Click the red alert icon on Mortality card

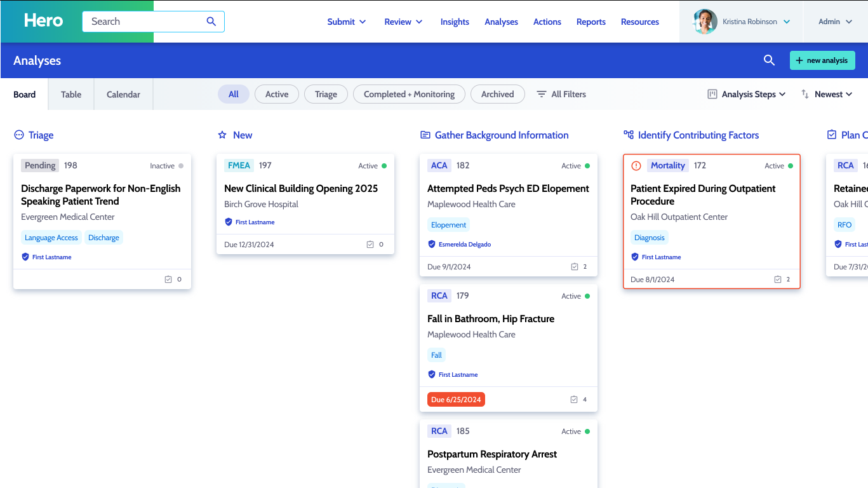click(x=636, y=166)
